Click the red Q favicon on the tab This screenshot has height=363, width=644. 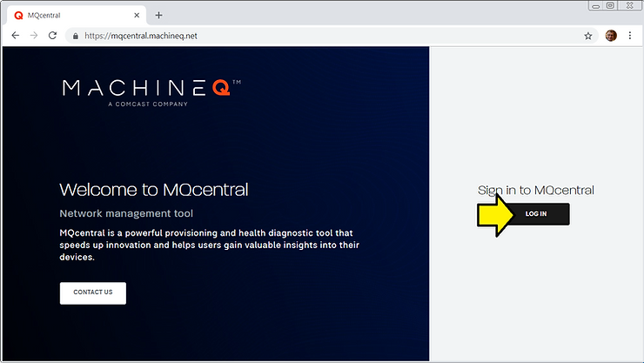(18, 15)
